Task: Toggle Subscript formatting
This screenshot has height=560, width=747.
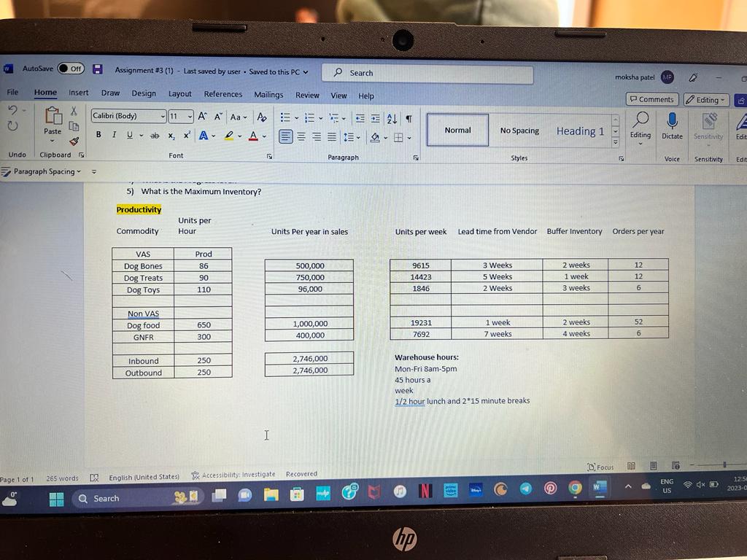Action: (x=171, y=136)
